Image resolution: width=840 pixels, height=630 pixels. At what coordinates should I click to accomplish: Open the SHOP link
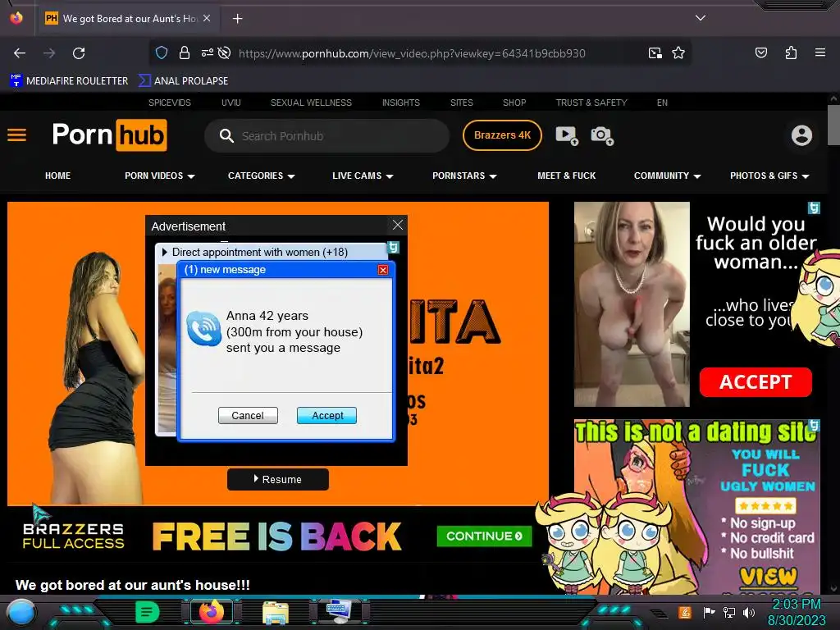514,103
